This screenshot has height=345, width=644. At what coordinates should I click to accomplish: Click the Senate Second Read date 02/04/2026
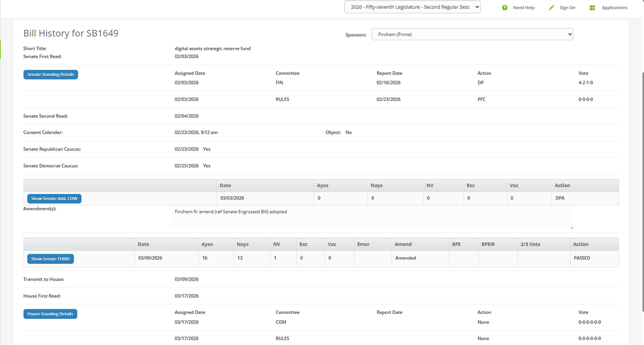(x=187, y=116)
